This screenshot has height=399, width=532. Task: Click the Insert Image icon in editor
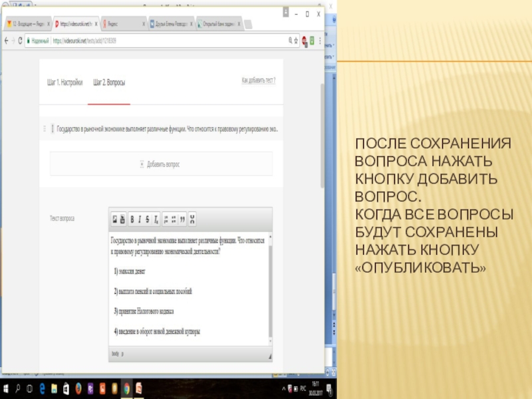coord(114,219)
